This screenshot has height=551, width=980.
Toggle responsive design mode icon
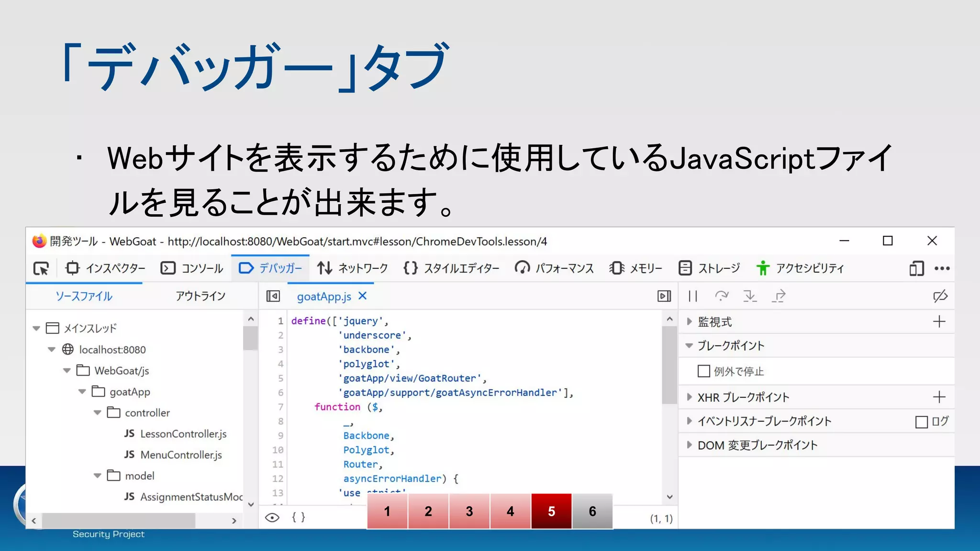coord(916,268)
